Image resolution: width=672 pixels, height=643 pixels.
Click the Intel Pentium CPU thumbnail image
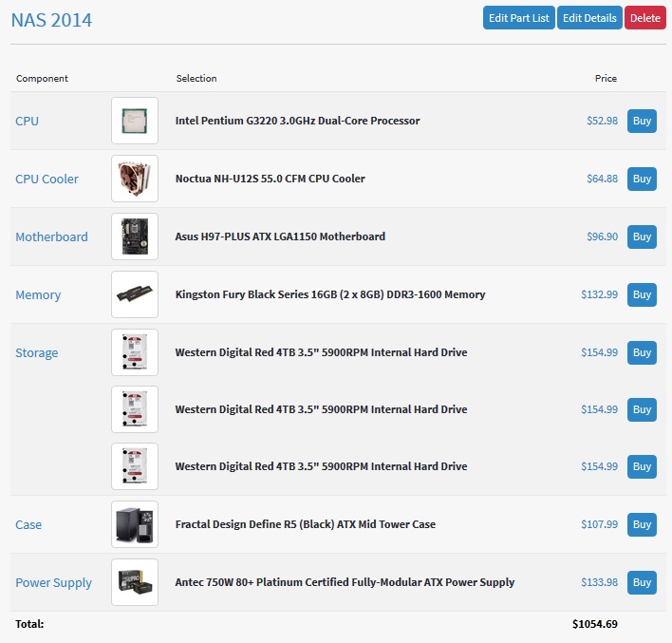[x=134, y=121]
